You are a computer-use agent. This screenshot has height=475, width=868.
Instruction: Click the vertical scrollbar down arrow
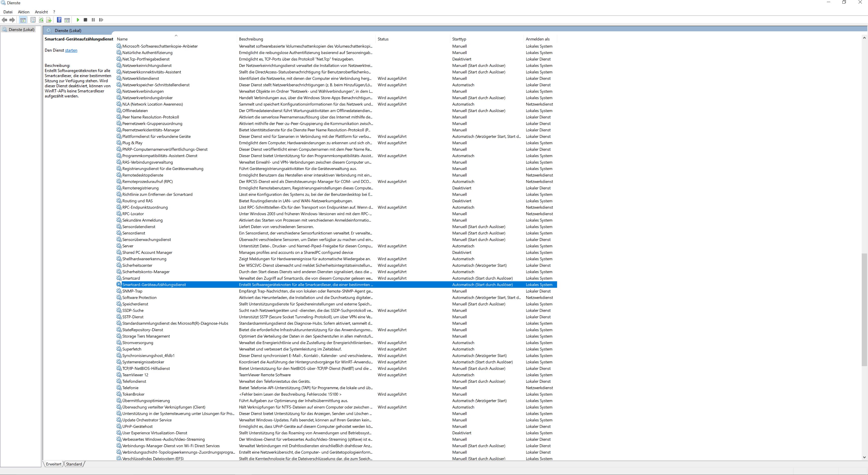coord(864,457)
